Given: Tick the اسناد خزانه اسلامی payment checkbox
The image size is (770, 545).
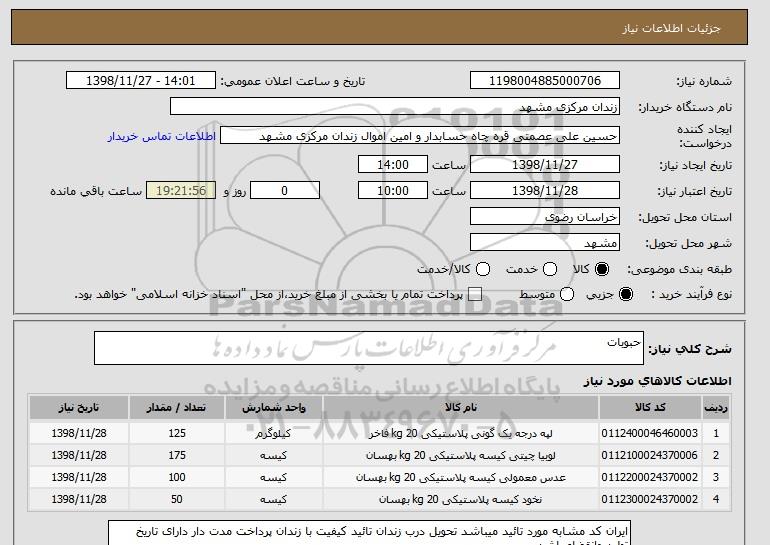Looking at the screenshot, I should tap(475, 294).
